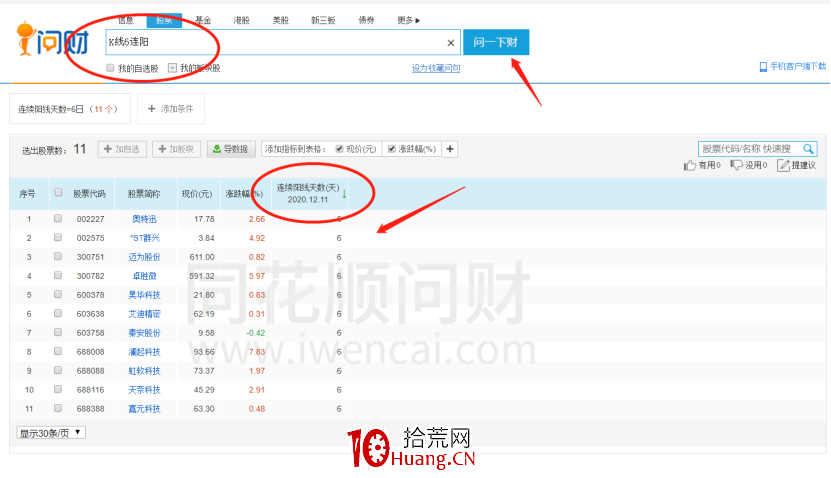The width and height of the screenshot is (831, 478).
Task: Click the green download icon on 导数据
Action: [217, 149]
